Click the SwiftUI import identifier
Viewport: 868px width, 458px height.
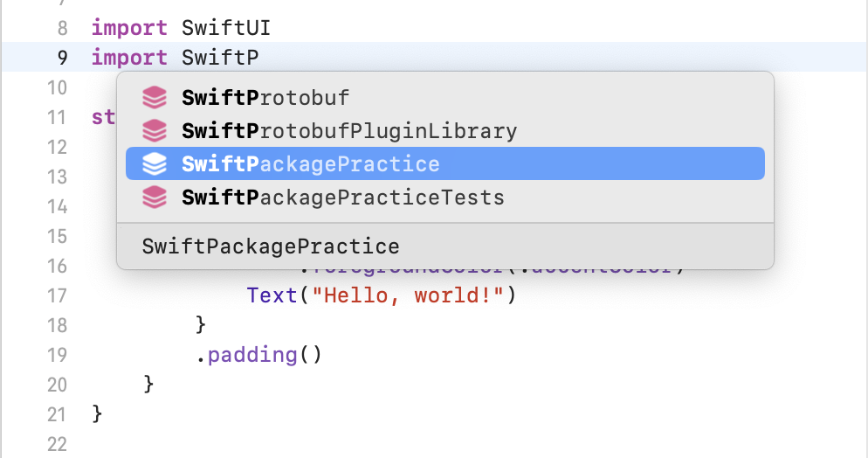[x=226, y=28]
